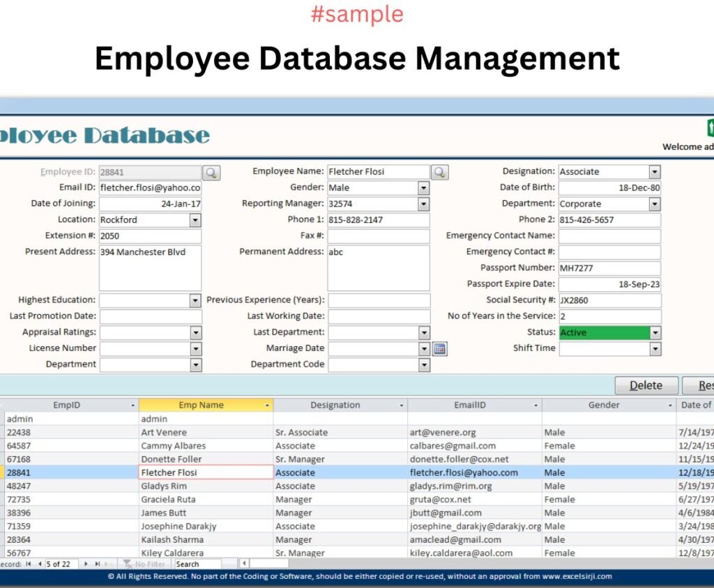Click the Employee Name search magnifier icon

pyautogui.click(x=439, y=172)
